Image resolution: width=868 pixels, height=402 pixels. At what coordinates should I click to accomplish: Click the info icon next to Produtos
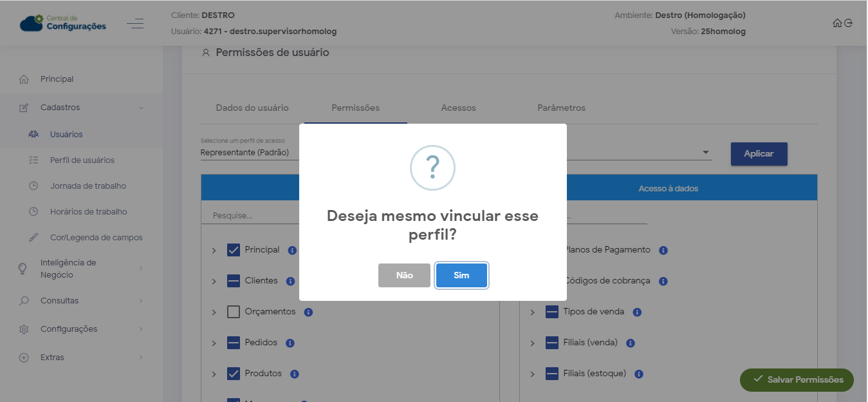[x=294, y=374]
